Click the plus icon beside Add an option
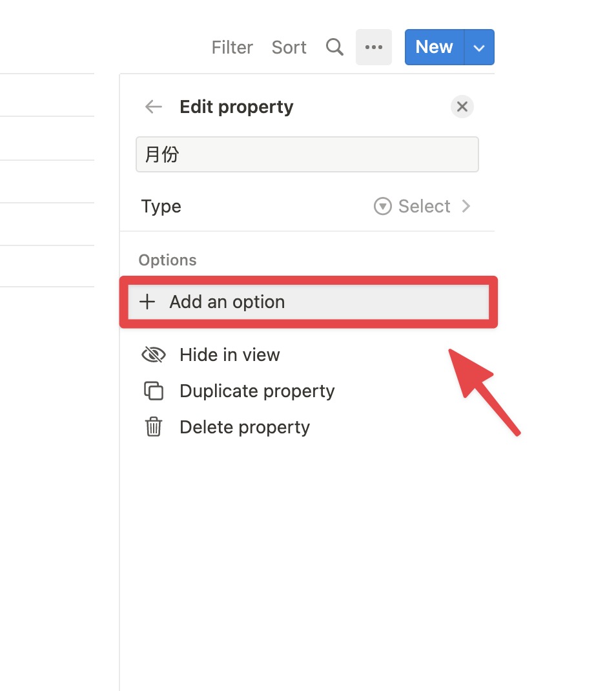 [147, 302]
